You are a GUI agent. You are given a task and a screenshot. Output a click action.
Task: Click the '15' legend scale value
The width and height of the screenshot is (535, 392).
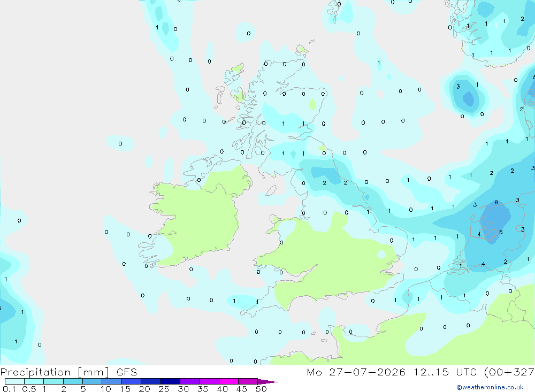click(125, 389)
